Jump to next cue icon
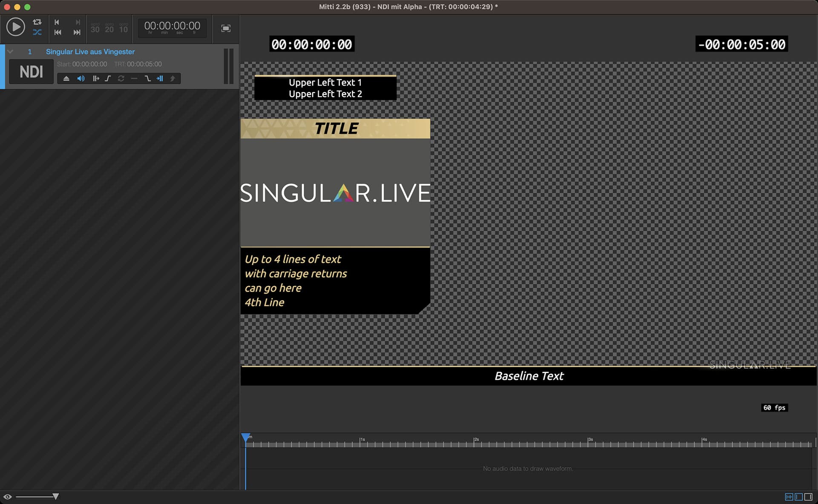The height and width of the screenshot is (504, 818). [77, 32]
